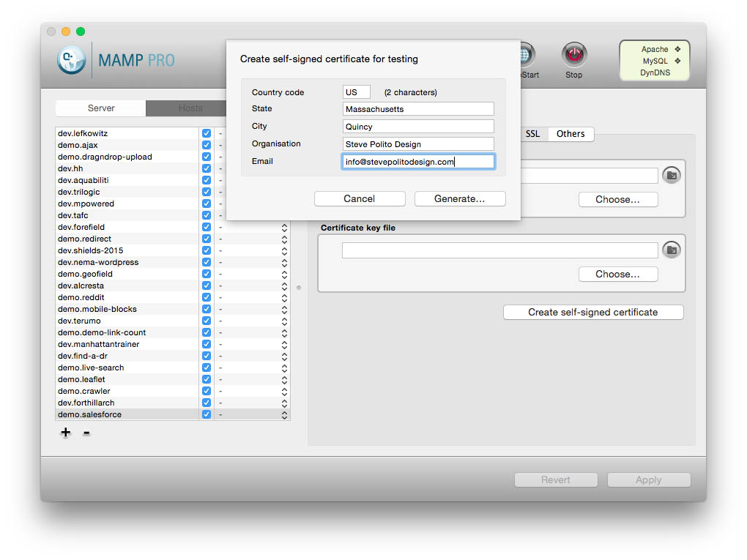Open the dev.forthillarch row stepper dropdown
The height and width of the screenshot is (560, 747).
(284, 403)
